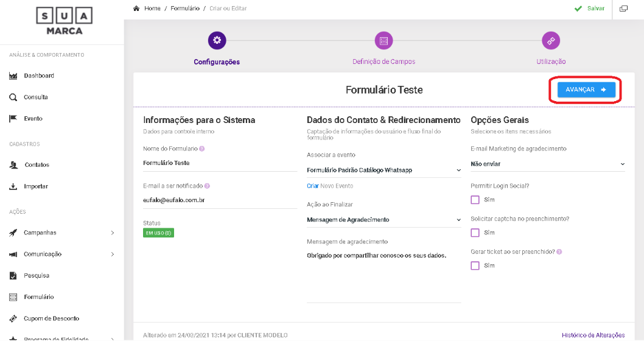
Task: Open the Histórico de Alterações link
Action: (593, 335)
